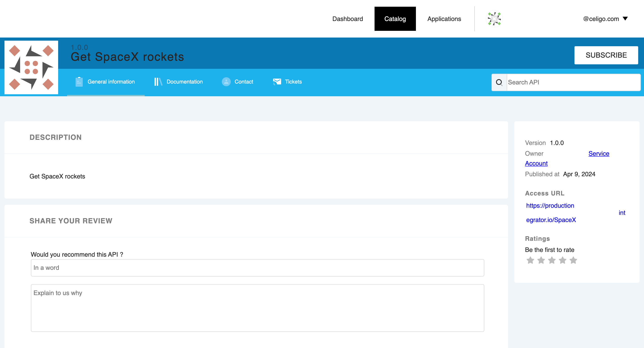This screenshot has width=644, height=348.
Task: Rate the API five stars
Action: (573, 260)
